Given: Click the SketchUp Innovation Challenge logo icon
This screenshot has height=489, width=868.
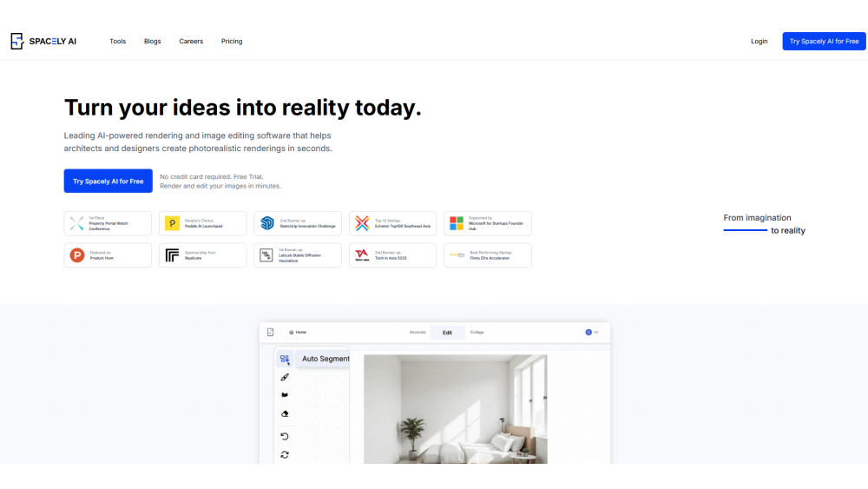Looking at the screenshot, I should click(267, 223).
